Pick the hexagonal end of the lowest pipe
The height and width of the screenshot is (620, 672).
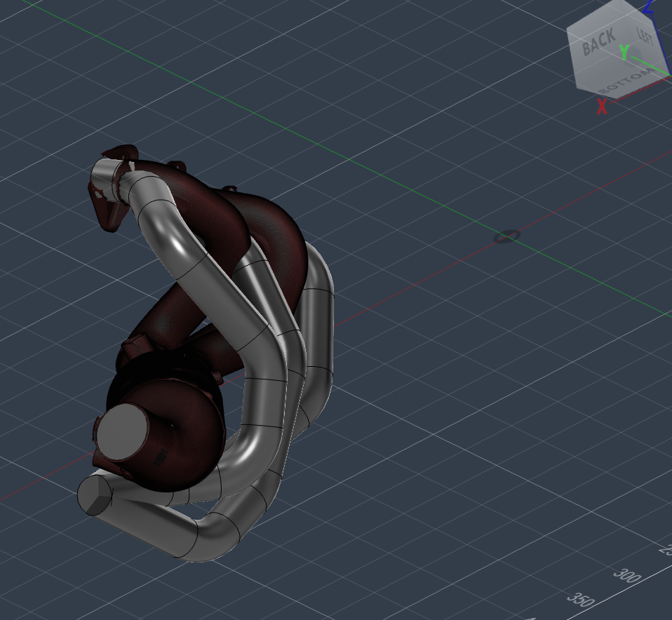pos(93,495)
